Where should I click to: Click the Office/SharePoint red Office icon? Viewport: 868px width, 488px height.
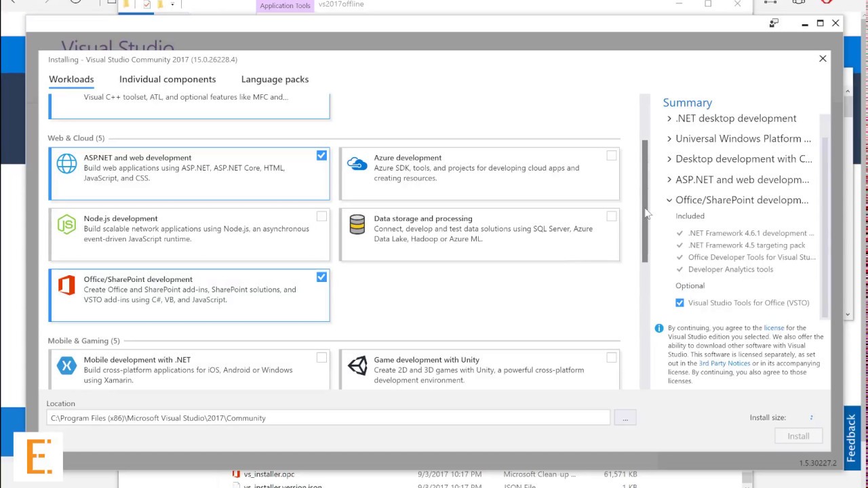coord(66,285)
